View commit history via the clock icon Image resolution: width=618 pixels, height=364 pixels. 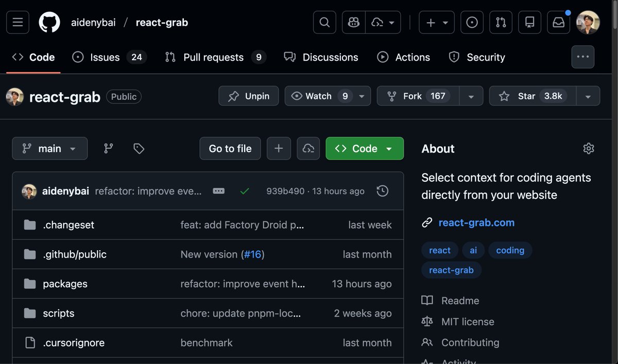tap(382, 190)
